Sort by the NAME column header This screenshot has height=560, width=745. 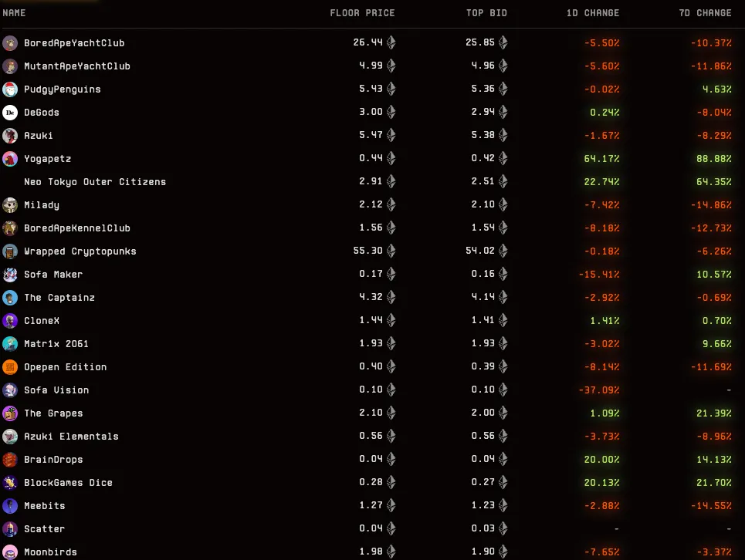tap(14, 13)
